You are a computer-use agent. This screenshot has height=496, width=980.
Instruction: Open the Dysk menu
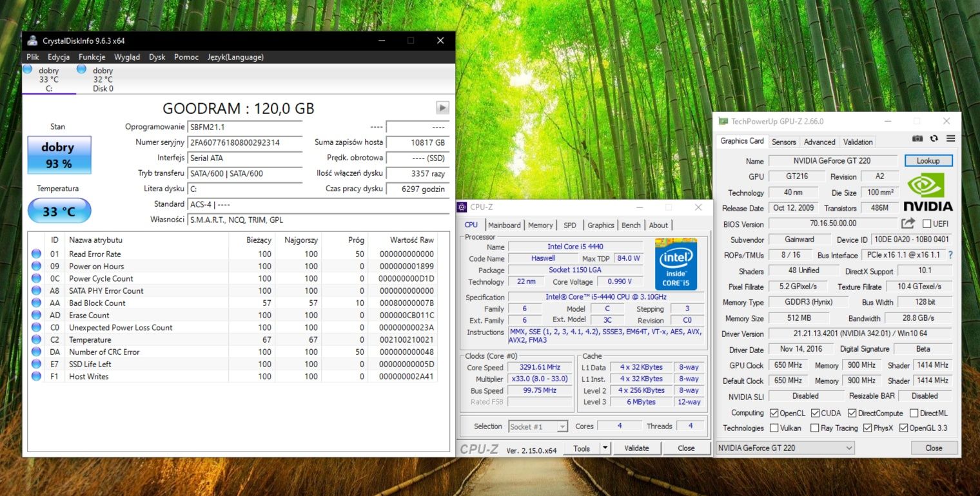pos(157,57)
